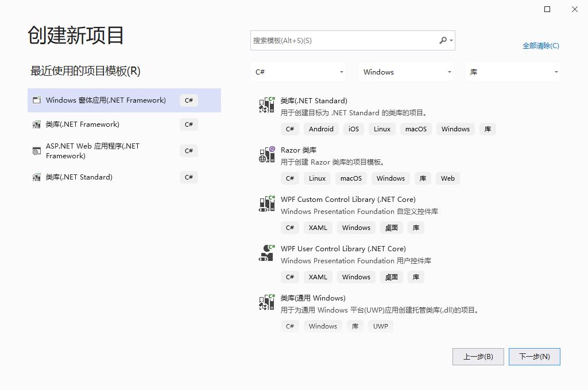
Task: Open the Windows platform filter dropdown
Action: 406,72
